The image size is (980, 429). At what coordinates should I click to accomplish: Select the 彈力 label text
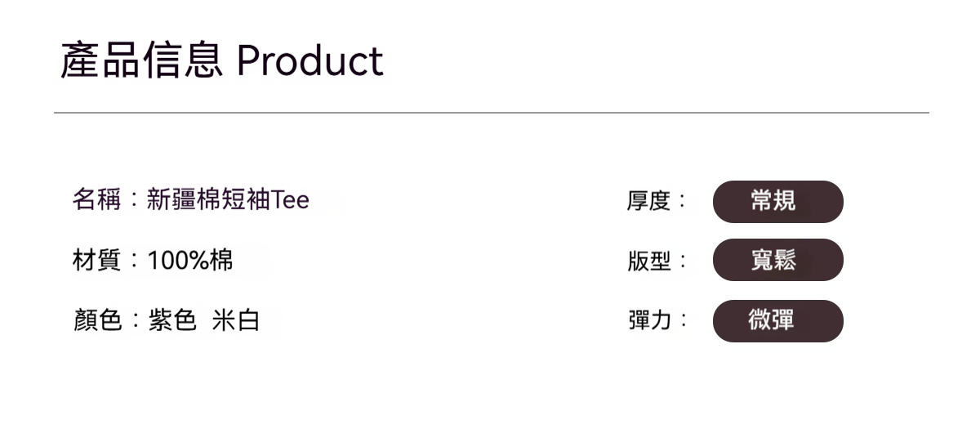point(648,321)
